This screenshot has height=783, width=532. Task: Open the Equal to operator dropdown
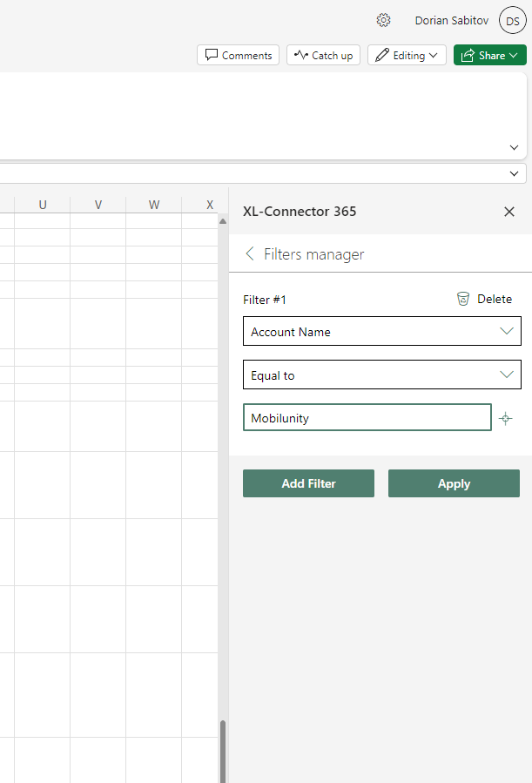[x=382, y=375]
